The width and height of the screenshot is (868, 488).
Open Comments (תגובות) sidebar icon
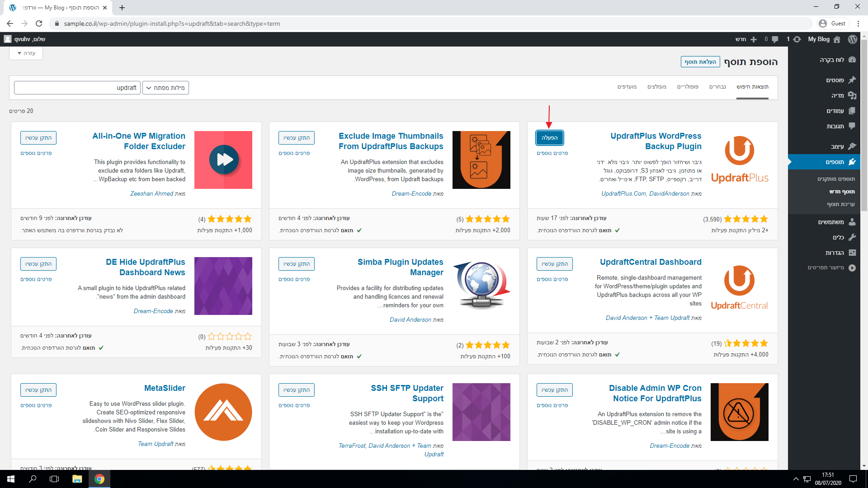pyautogui.click(x=852, y=126)
